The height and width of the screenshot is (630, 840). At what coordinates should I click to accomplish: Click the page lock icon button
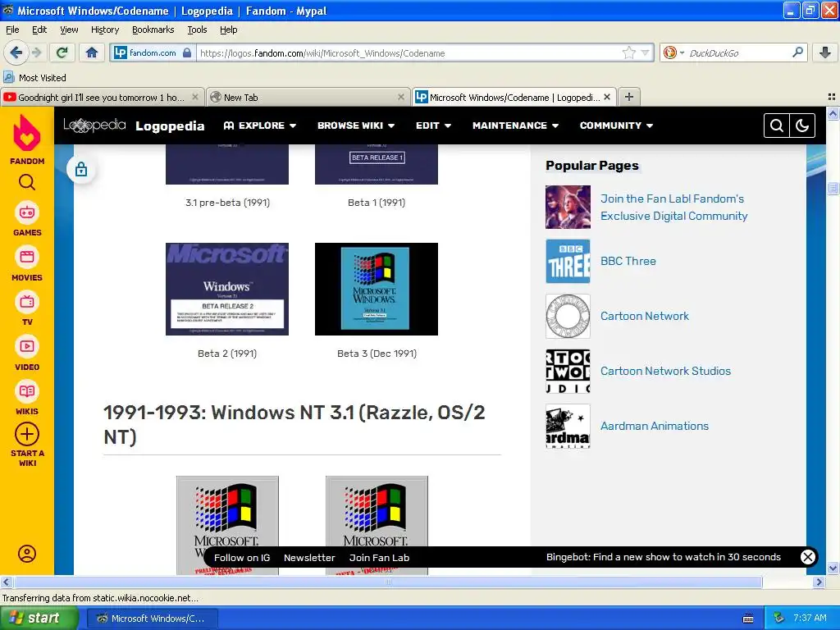81,169
